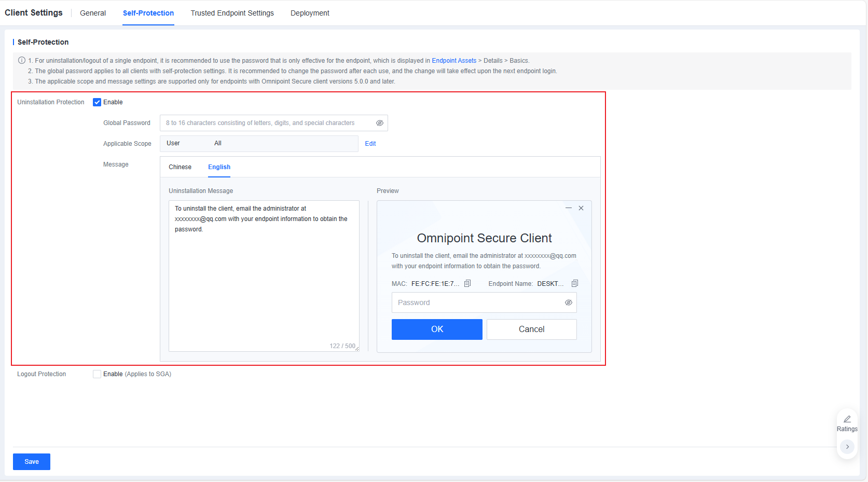This screenshot has width=868, height=482.
Task: Copy the MAC address icon
Action: pyautogui.click(x=467, y=283)
